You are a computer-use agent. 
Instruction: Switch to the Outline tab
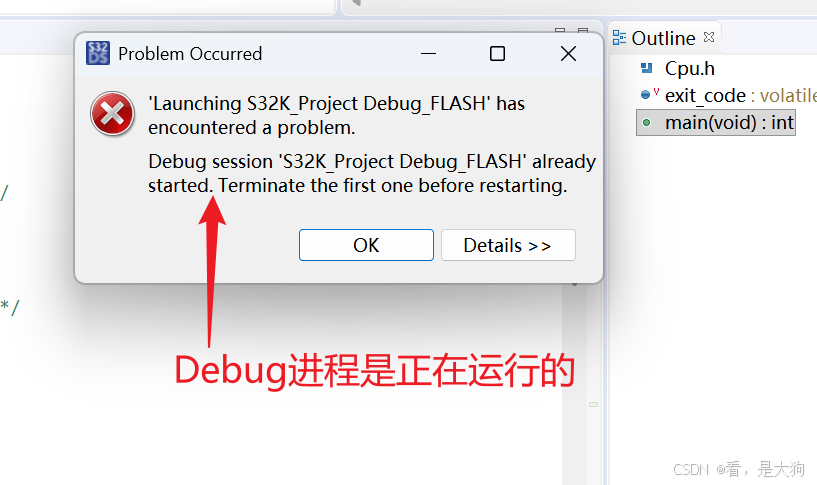click(663, 38)
